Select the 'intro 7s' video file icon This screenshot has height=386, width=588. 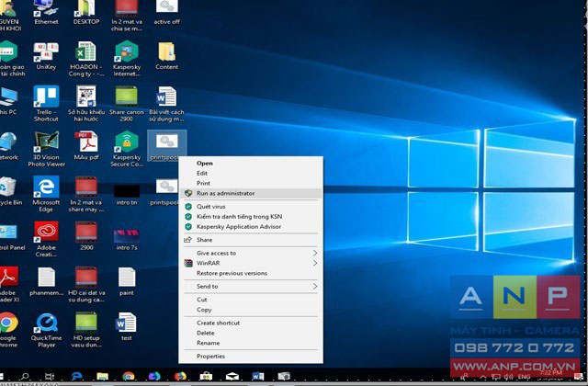pyautogui.click(x=127, y=239)
